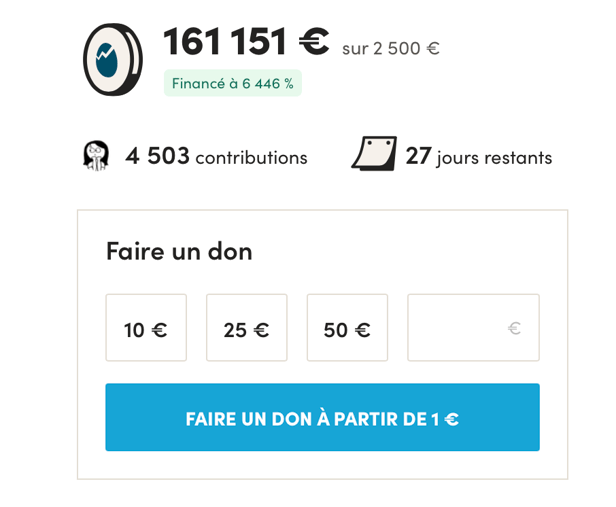Choose the 25 € donation amount
The image size is (616, 507).
[x=246, y=328]
